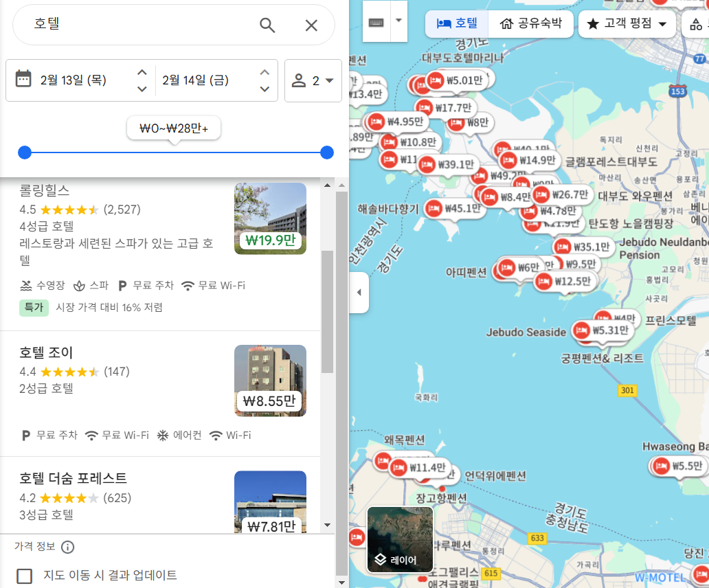The image size is (709, 588).
Task: Click the 2월 14일 (금) check-out date
Action: (196, 80)
